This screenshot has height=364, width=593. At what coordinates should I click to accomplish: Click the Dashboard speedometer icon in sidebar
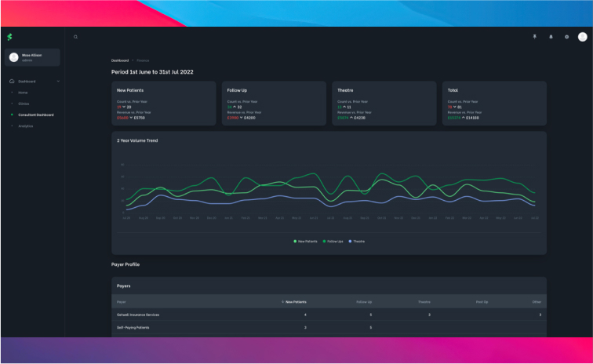click(12, 81)
